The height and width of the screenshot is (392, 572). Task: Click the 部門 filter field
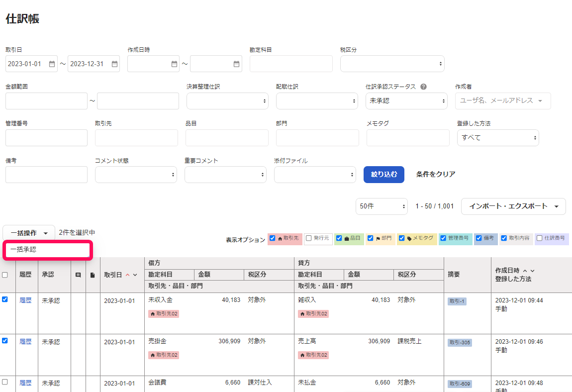[317, 138]
